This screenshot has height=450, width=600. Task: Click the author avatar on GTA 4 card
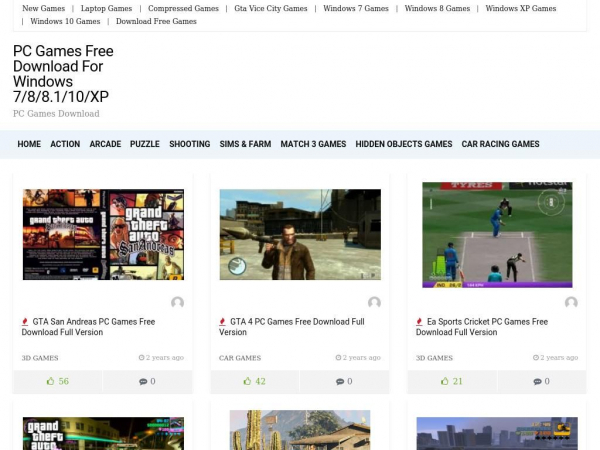[x=374, y=302]
